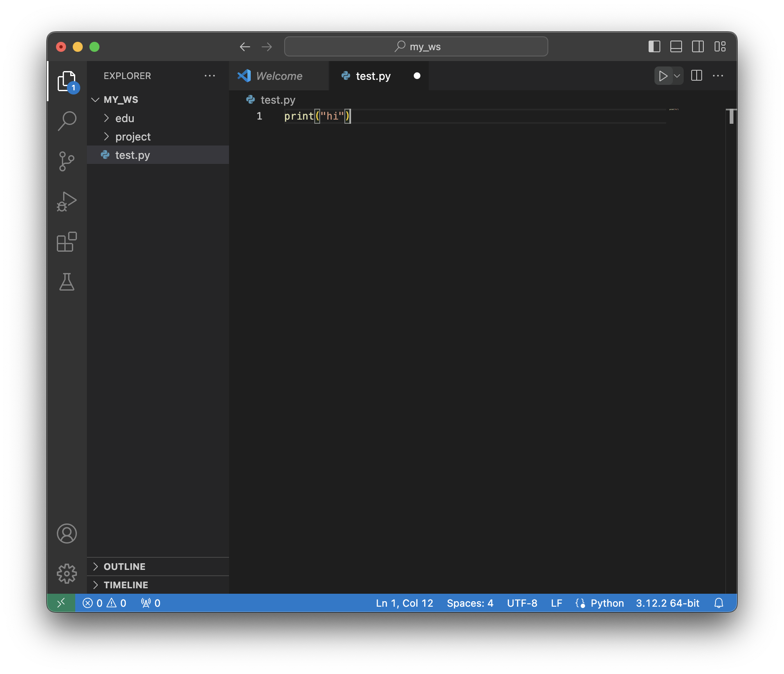Screen dimensions: 784x674
Task: Close the unsaved test.py tab dot
Action: coord(417,76)
